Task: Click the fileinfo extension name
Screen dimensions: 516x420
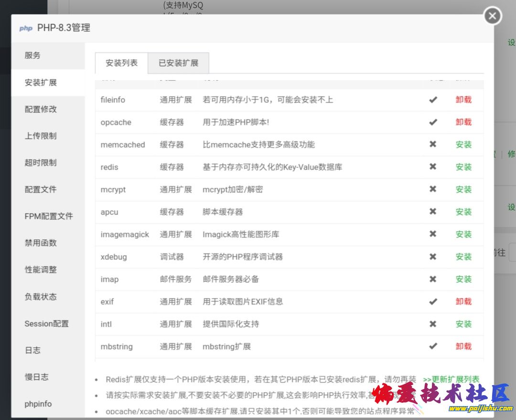Action: click(x=113, y=100)
